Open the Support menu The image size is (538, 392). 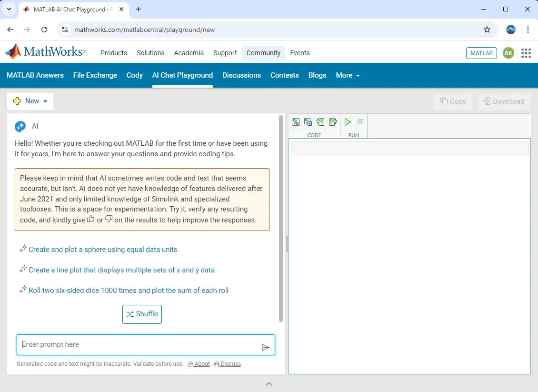click(225, 53)
